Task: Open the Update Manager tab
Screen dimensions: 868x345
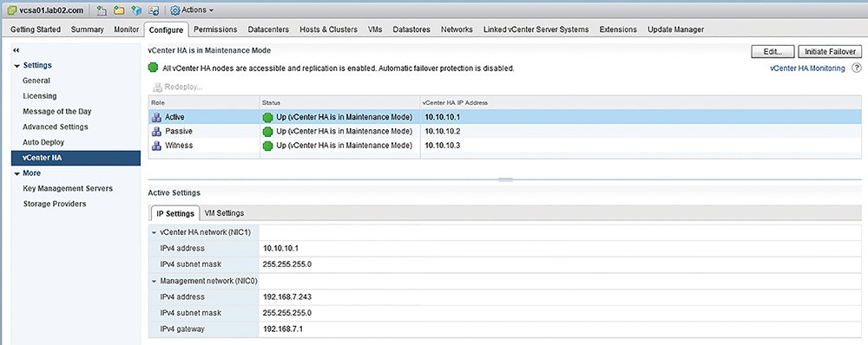Action: pos(675,29)
